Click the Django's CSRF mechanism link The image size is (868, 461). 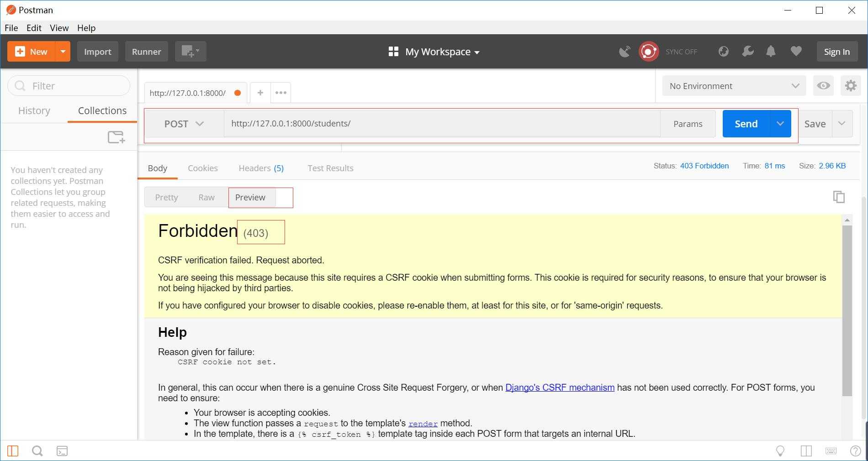pyautogui.click(x=560, y=388)
